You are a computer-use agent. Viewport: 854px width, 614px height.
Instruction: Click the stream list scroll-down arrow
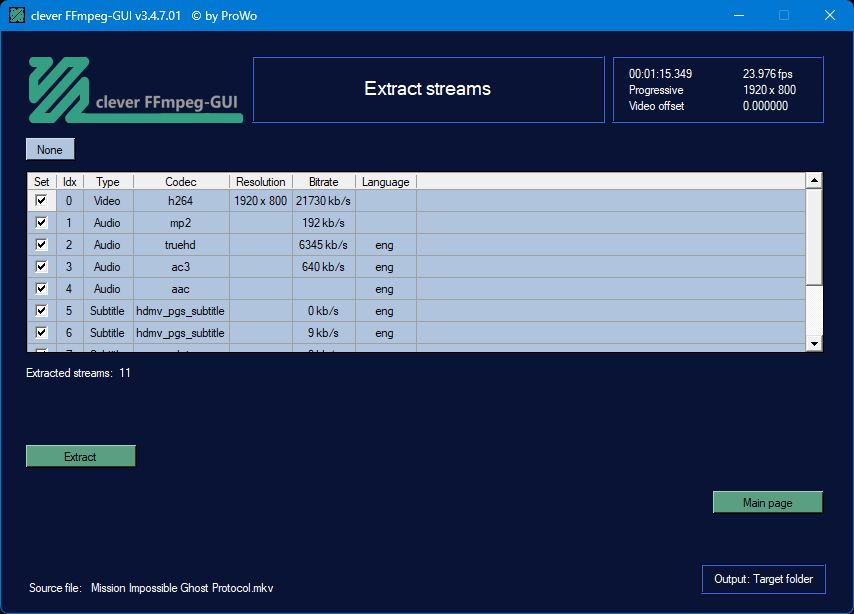(814, 343)
